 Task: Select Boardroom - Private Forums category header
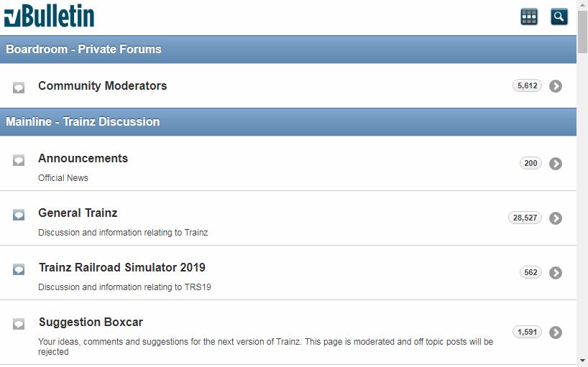click(x=288, y=50)
